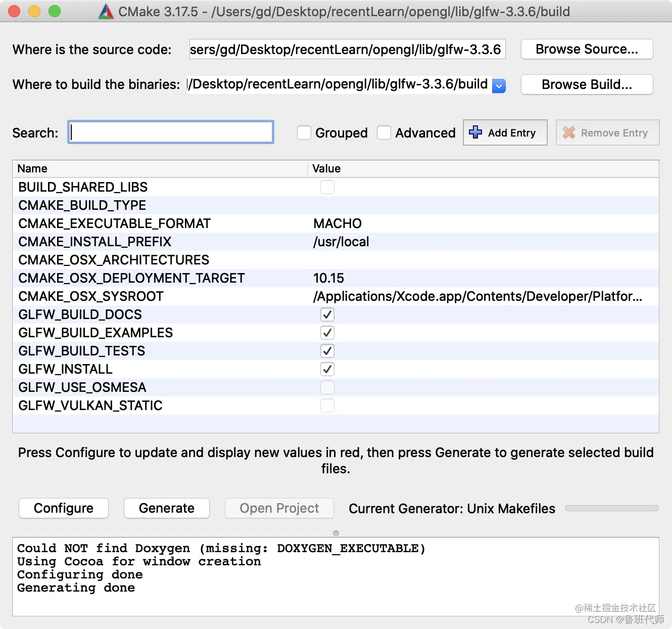Uncheck GLFW_BUILD_TESTS option
The image size is (672, 629).
(327, 351)
